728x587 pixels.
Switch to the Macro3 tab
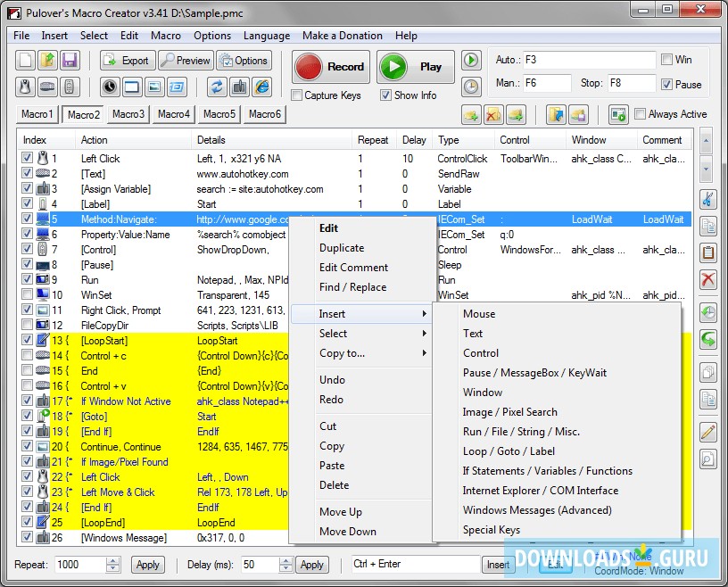[x=128, y=114]
